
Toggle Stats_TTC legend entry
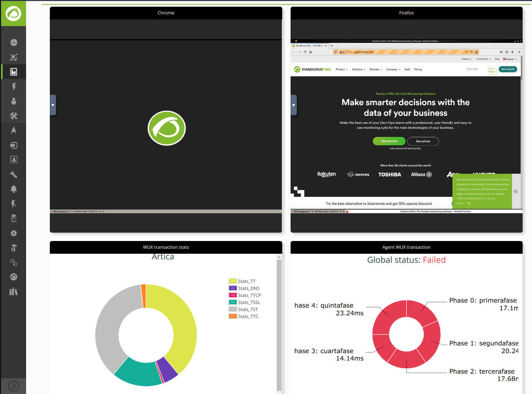[x=243, y=316]
